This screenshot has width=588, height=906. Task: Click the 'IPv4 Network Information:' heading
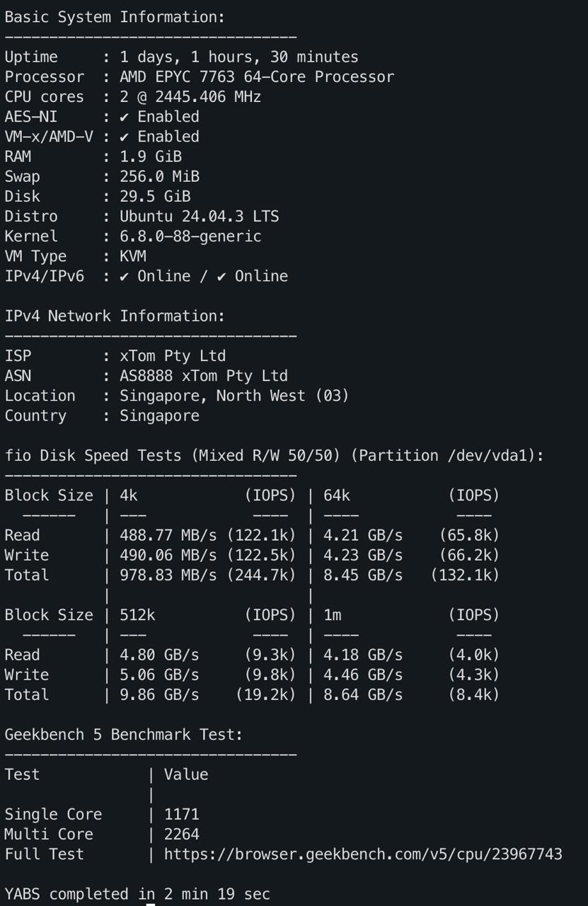(115, 316)
